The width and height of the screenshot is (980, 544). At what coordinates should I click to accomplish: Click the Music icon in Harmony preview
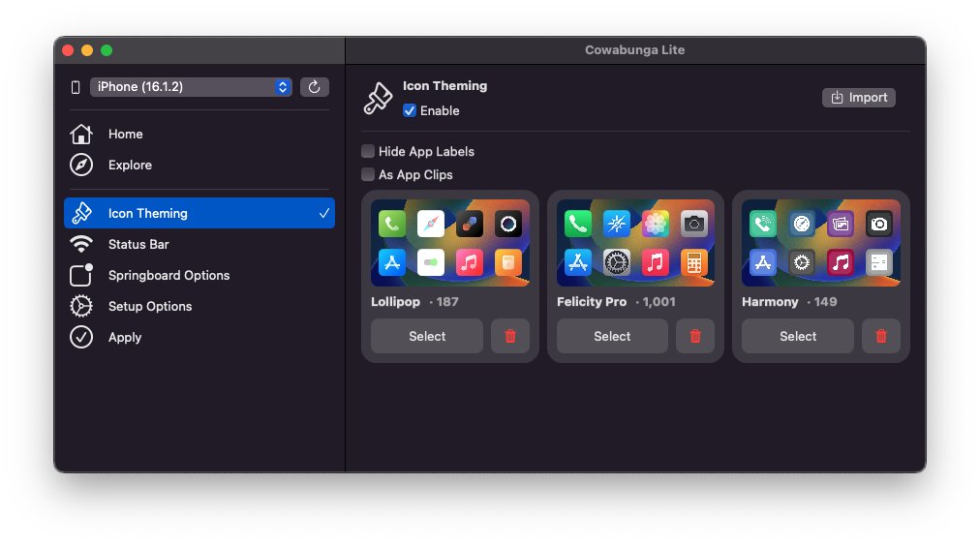tap(841, 262)
